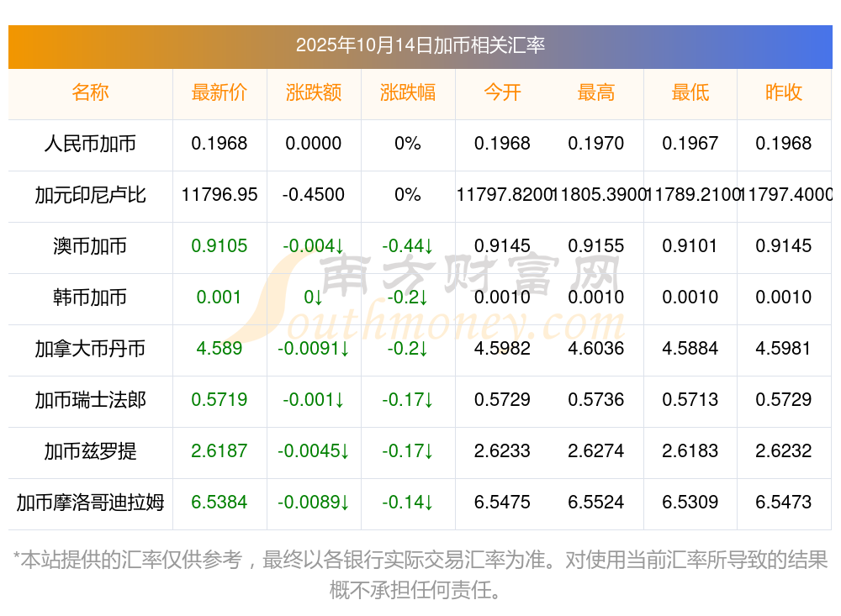841x616 pixels.
Task: Click latest price 6.5384
Action: click(x=219, y=503)
